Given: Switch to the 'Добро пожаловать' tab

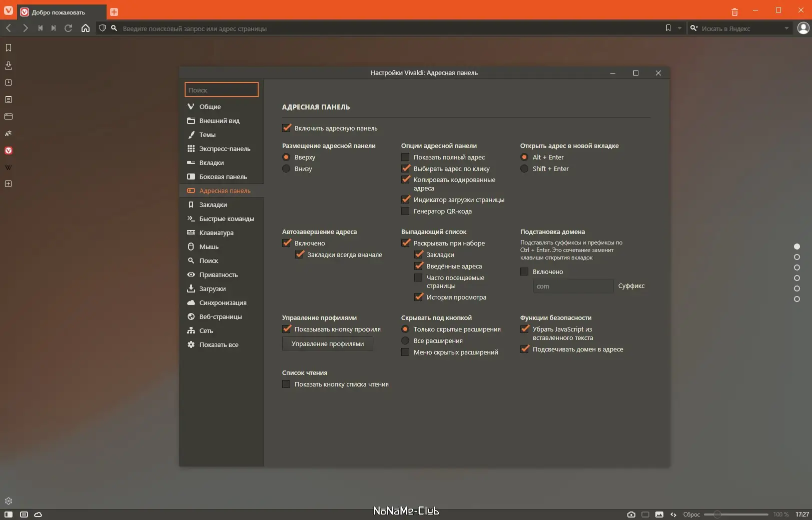Looking at the screenshot, I should pos(62,12).
